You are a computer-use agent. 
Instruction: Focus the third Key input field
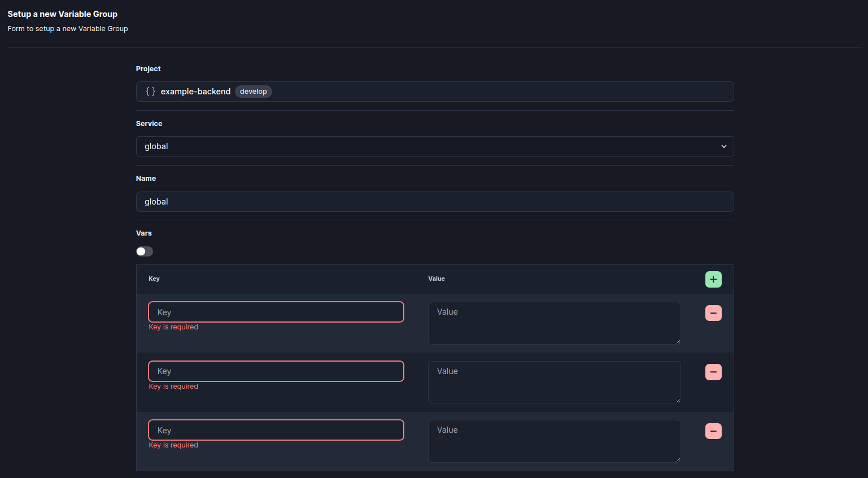pos(276,430)
